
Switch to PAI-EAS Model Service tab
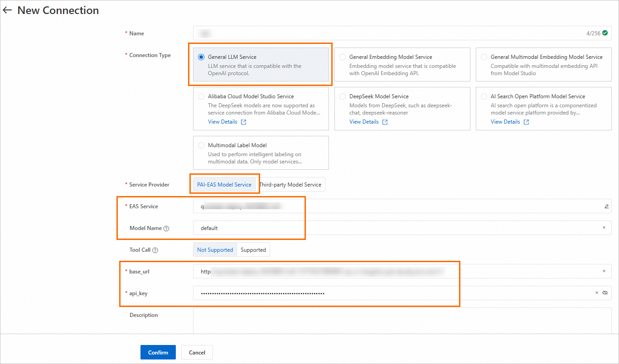coord(224,185)
